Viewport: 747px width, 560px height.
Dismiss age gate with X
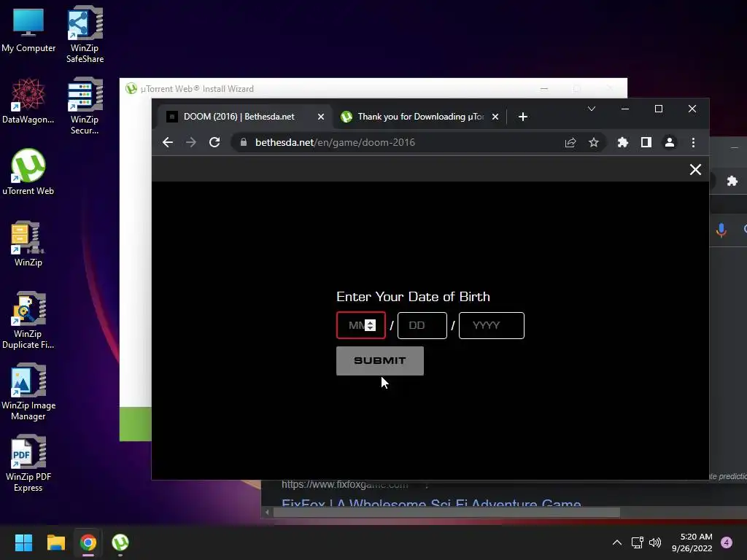click(695, 169)
